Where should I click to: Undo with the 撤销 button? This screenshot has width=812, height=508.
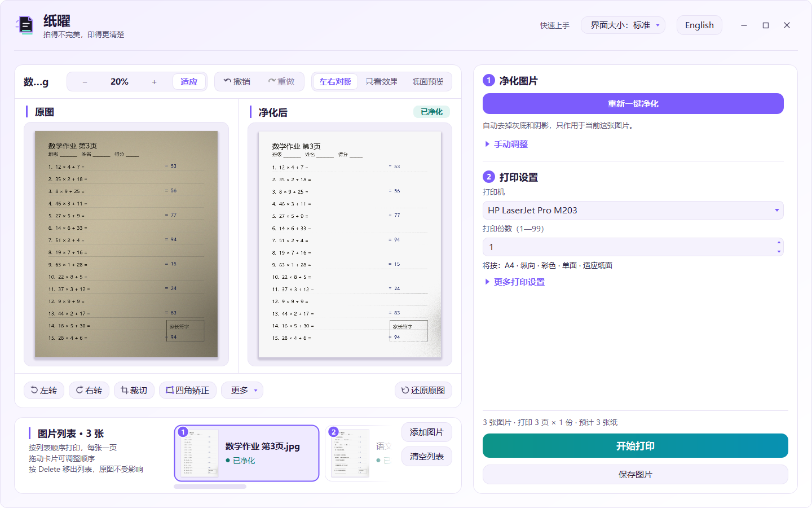237,82
